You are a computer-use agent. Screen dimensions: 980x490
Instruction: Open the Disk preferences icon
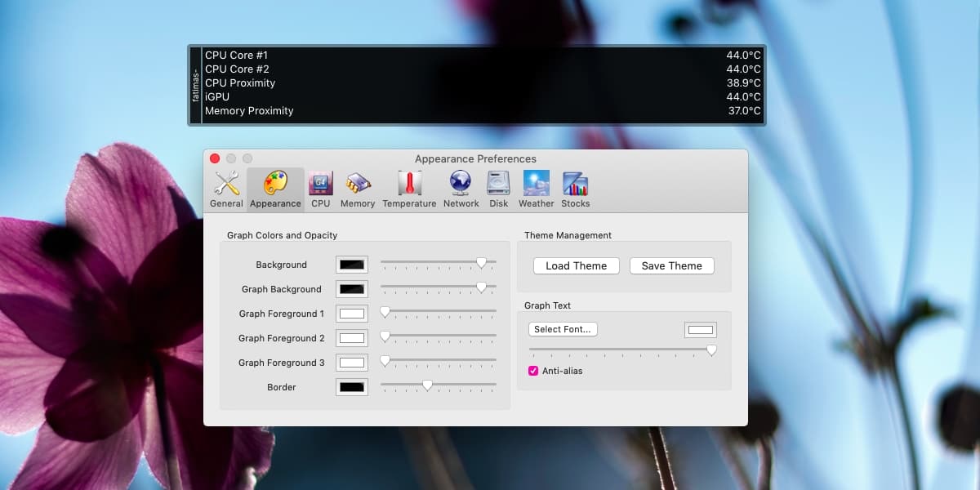pos(498,189)
